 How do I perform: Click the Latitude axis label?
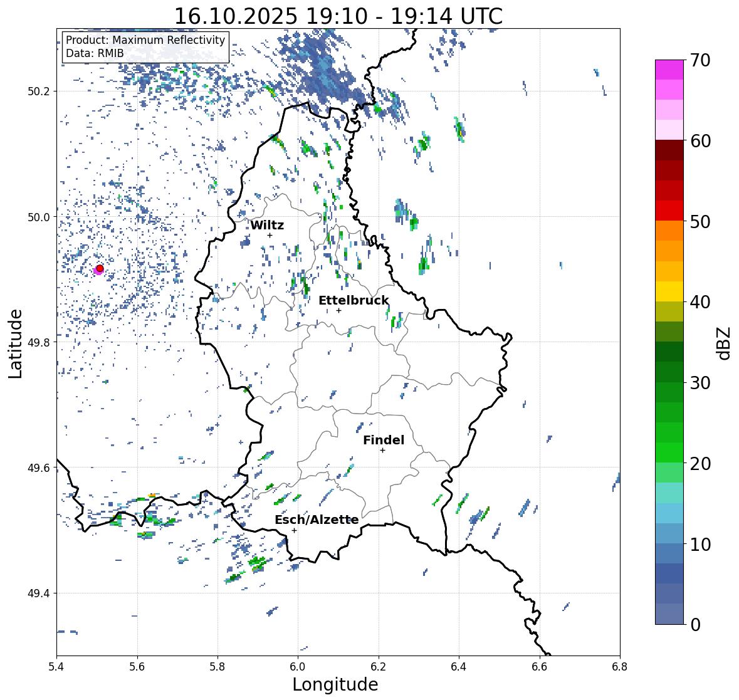pyautogui.click(x=16, y=344)
